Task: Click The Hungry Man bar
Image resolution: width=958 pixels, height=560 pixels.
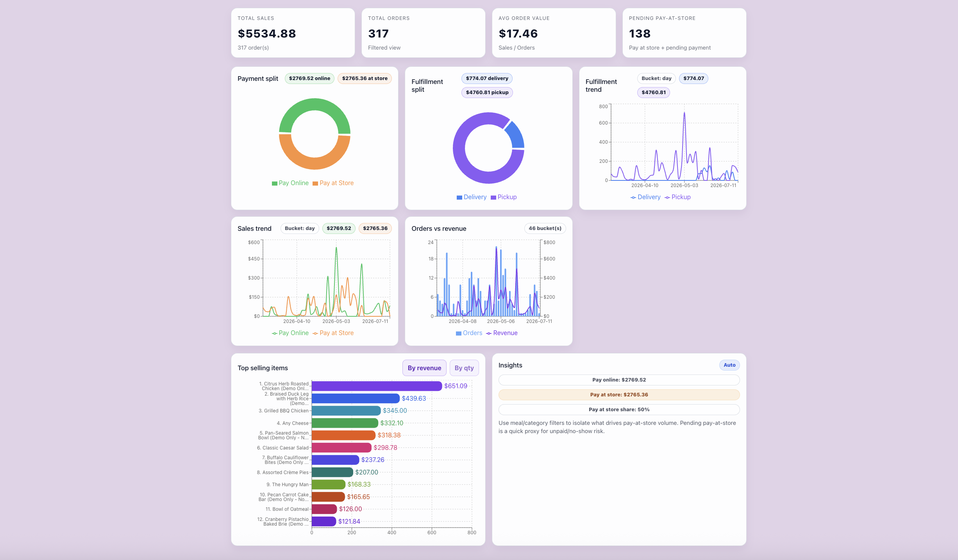Action: [x=329, y=484]
